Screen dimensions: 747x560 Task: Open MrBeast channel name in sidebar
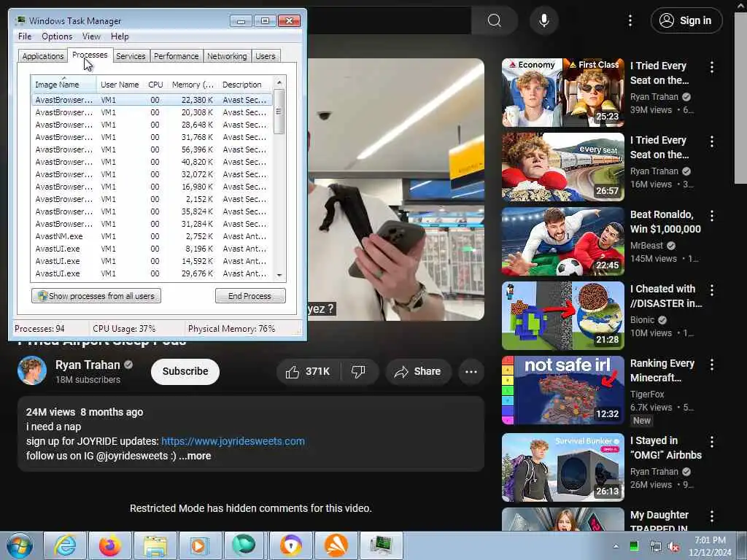[646, 246]
